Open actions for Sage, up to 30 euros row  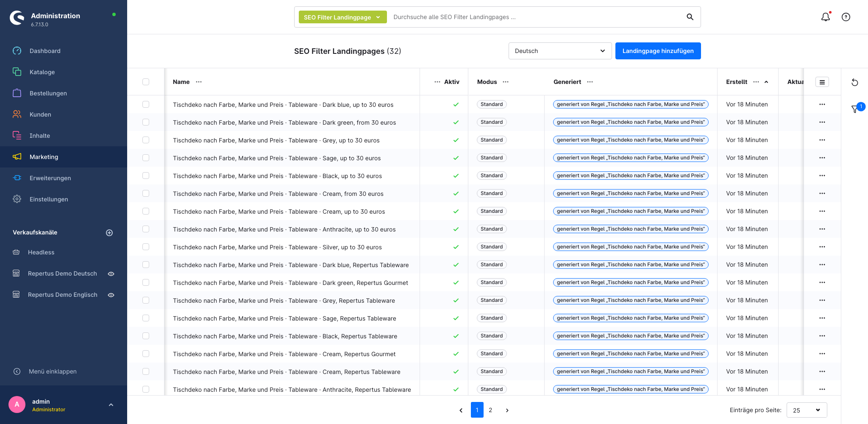[x=822, y=158]
